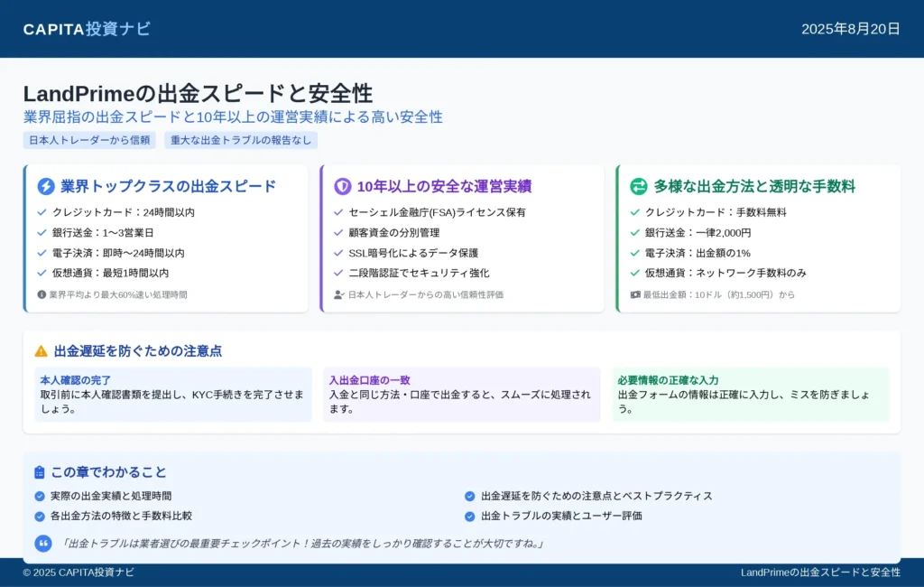Screen dimensions: 924x587
Task: Click the money icon beside 最低出金額
Action: pyautogui.click(x=635, y=294)
